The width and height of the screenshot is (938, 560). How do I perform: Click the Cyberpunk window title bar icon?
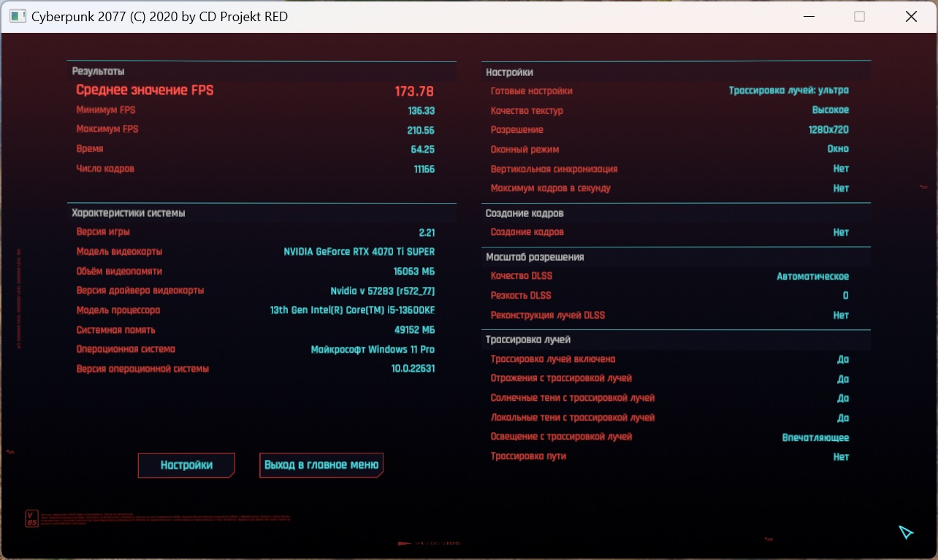coord(18,16)
